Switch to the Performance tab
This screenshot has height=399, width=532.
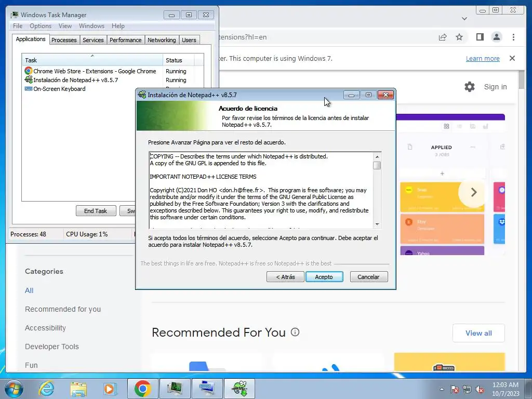tap(126, 40)
